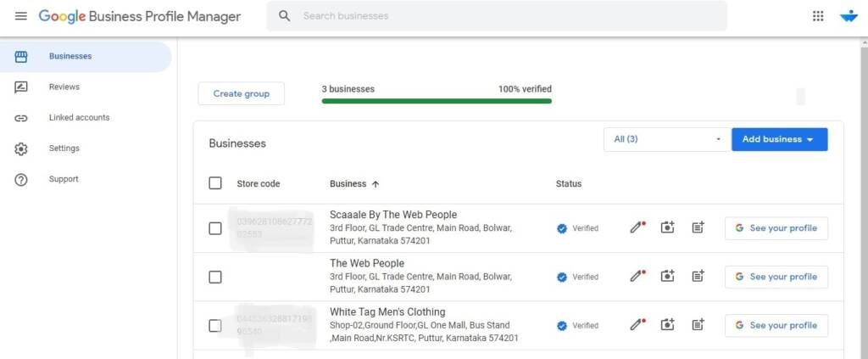Go to Reviews section
The height and width of the screenshot is (359, 868).
(64, 87)
